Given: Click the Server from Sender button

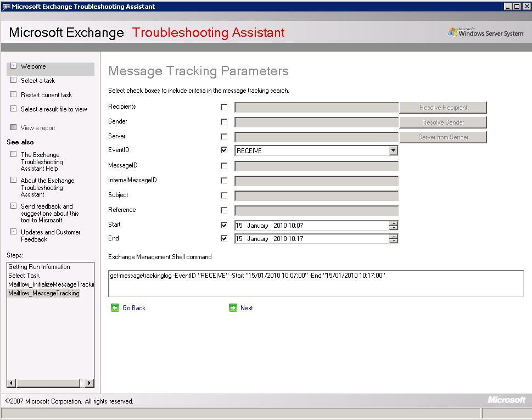Looking at the screenshot, I should pyautogui.click(x=443, y=137).
